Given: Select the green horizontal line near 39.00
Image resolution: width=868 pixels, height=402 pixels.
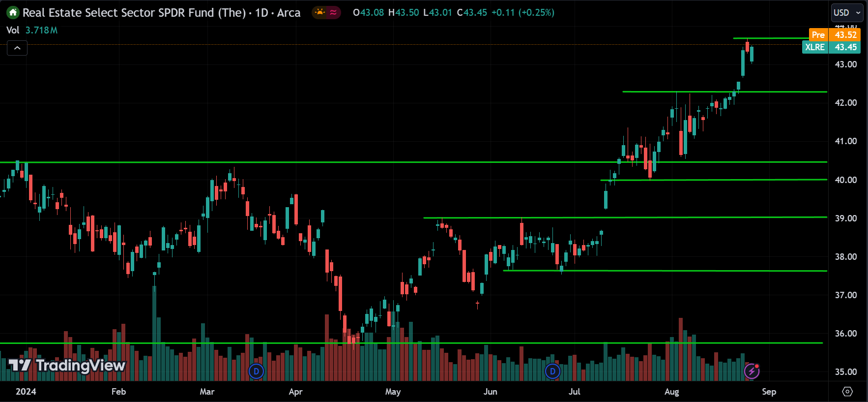Looking at the screenshot, I should tap(625, 217).
